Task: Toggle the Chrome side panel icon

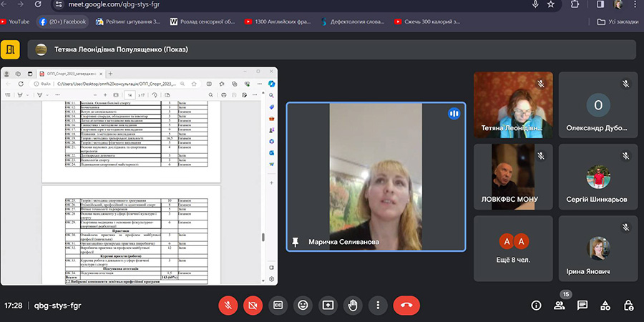Action: click(x=600, y=4)
